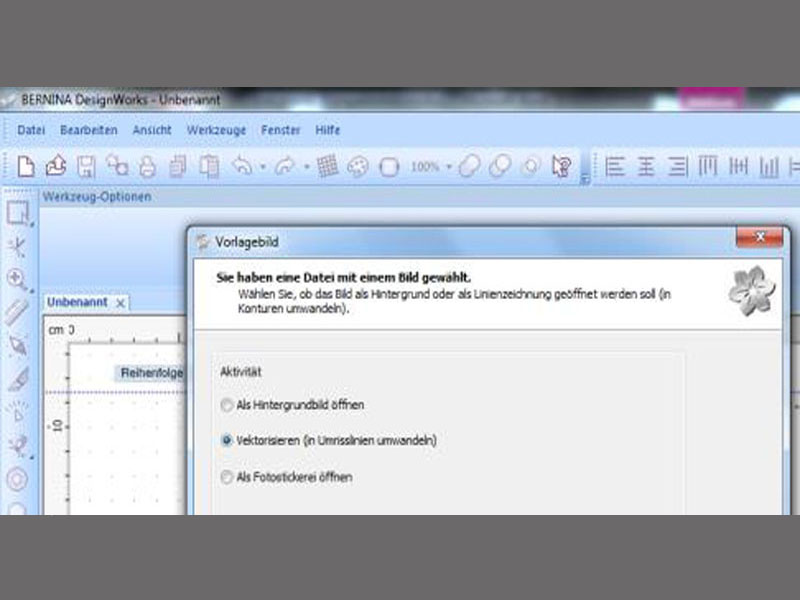This screenshot has height=600, width=800.
Task: Click the Paste clipboard icon
Action: (x=209, y=167)
